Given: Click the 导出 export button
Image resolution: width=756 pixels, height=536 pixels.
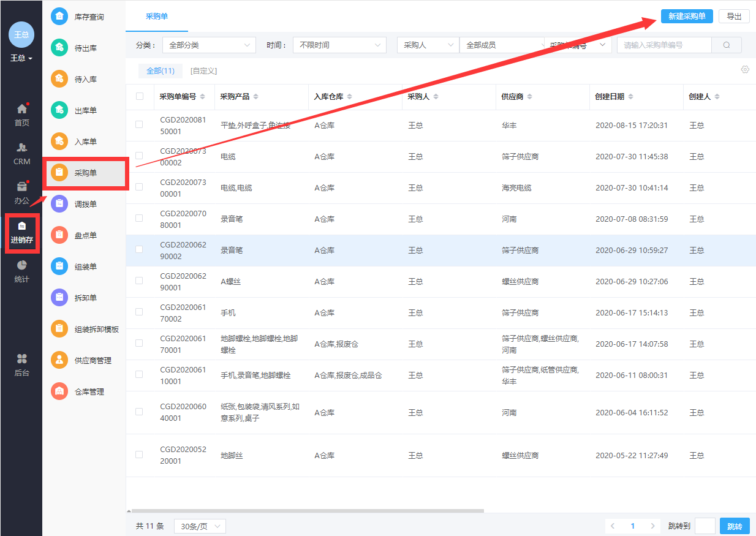Looking at the screenshot, I should click(x=734, y=17).
